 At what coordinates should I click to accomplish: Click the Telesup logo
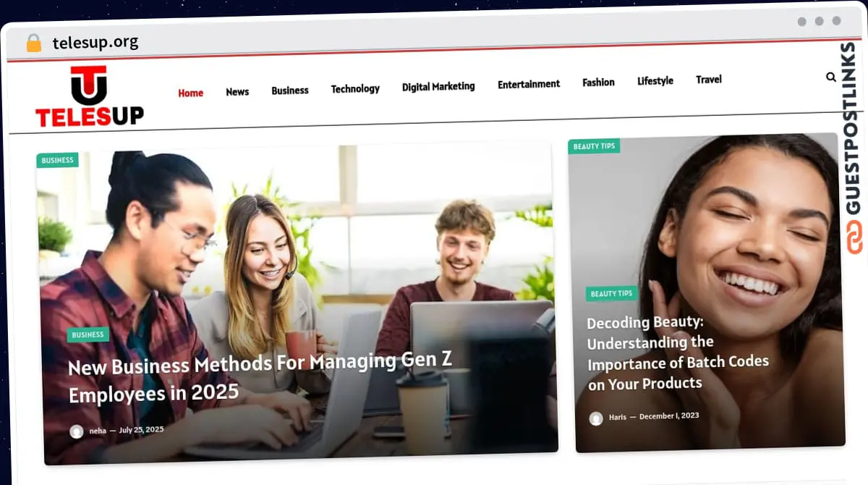pos(89,97)
